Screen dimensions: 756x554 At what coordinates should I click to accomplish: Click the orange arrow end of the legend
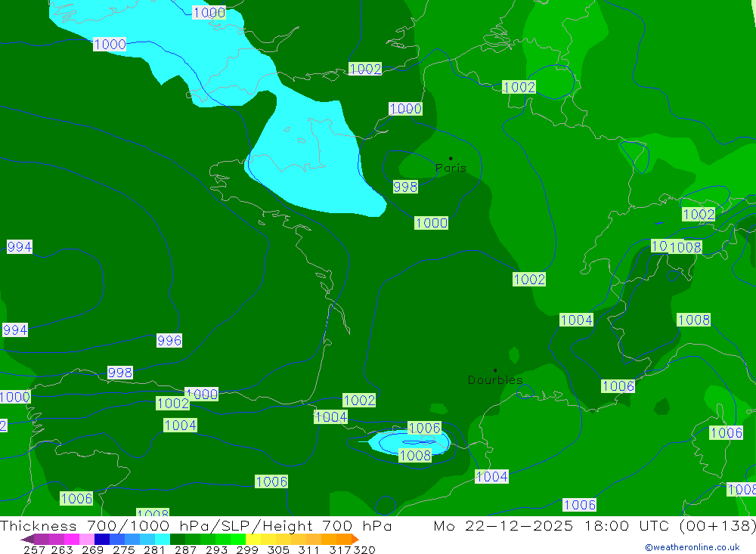[355, 539]
